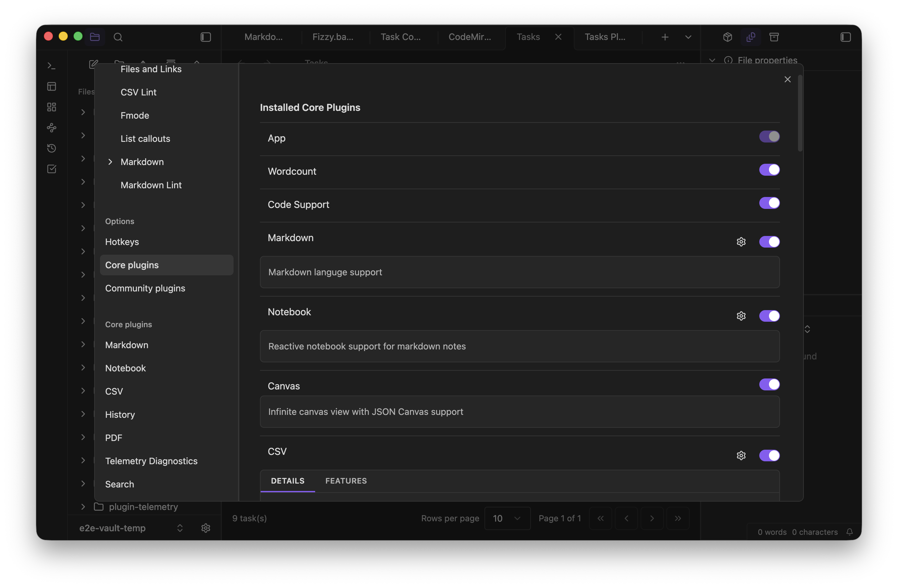Open Core plugins options entry
898x588 pixels.
click(x=166, y=265)
